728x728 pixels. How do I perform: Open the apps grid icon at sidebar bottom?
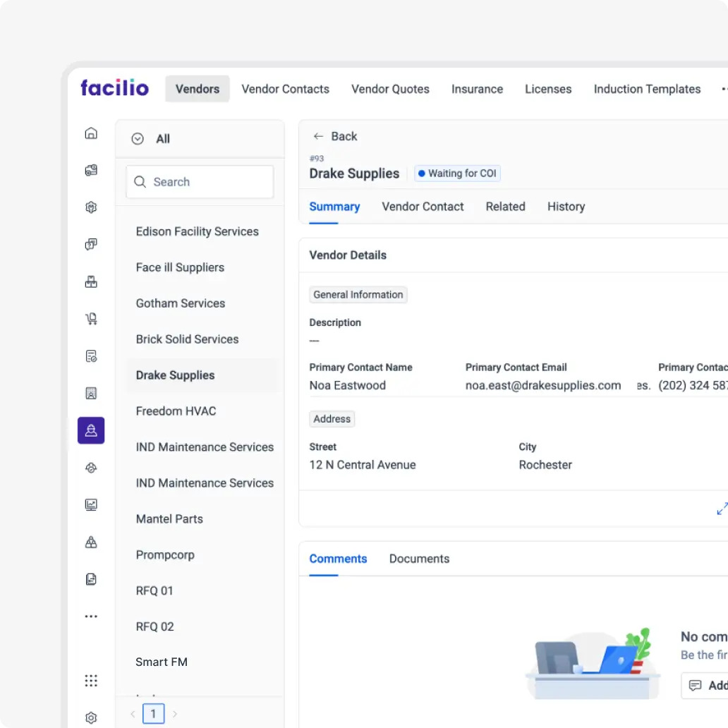[x=91, y=680]
